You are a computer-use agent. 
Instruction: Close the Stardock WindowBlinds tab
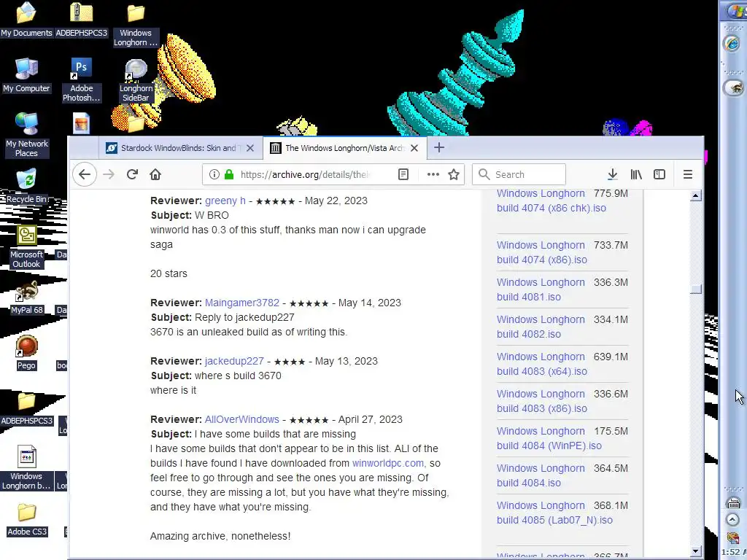(250, 148)
